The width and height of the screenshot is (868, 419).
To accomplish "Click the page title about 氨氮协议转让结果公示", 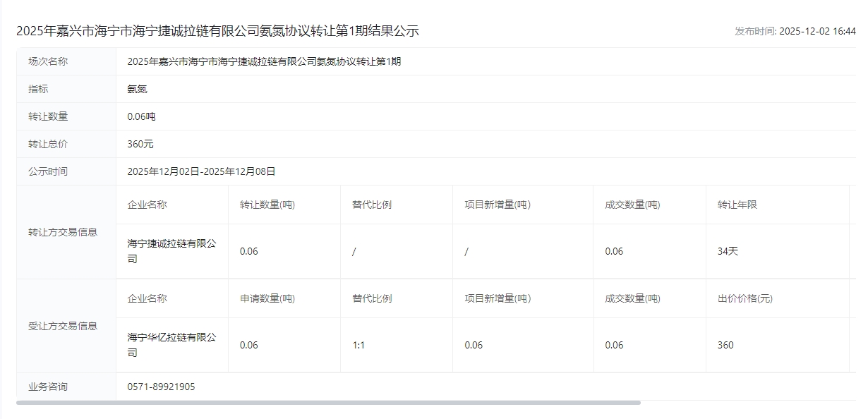I will coord(217,31).
